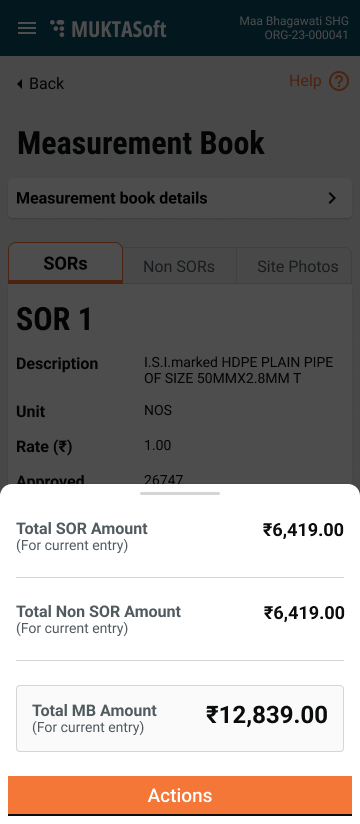Viewport: 360px width, 824px height.
Task: Click the Total MB Amount box
Action: point(180,718)
